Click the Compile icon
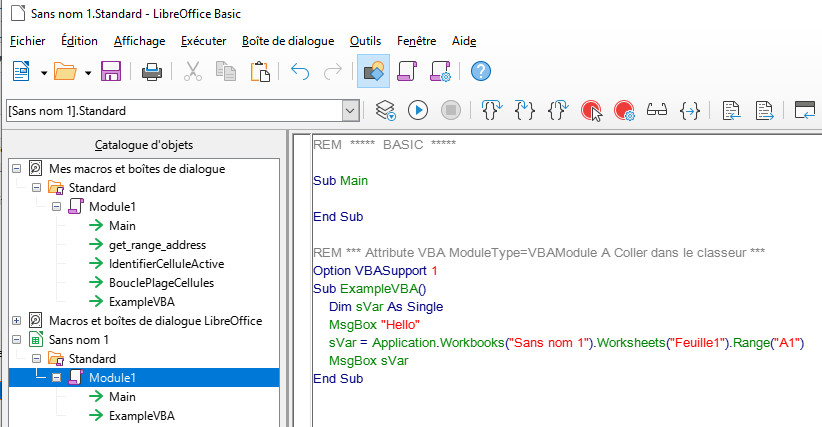The height and width of the screenshot is (427, 822). tap(385, 110)
